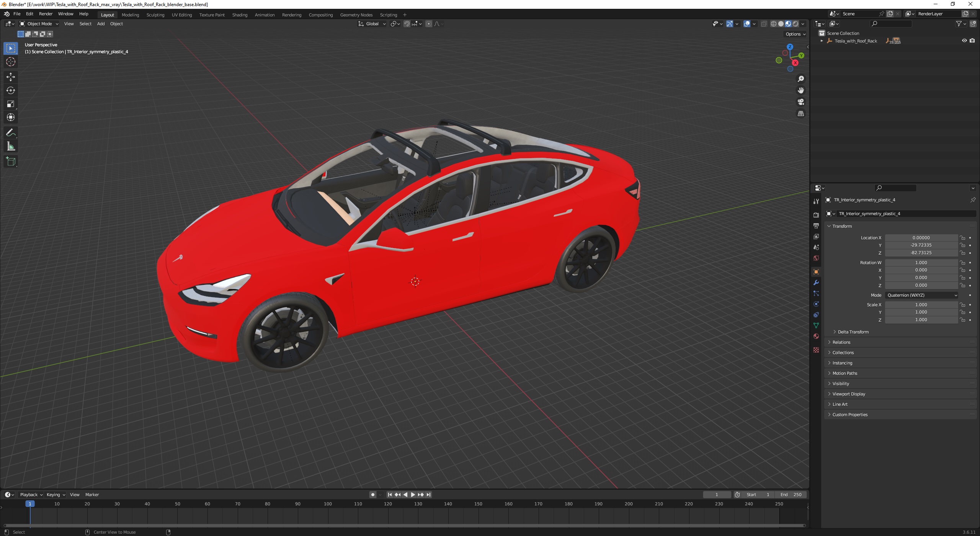Screen dimensions: 980x536
Task: Edit the Location Y value field
Action: pyautogui.click(x=921, y=245)
